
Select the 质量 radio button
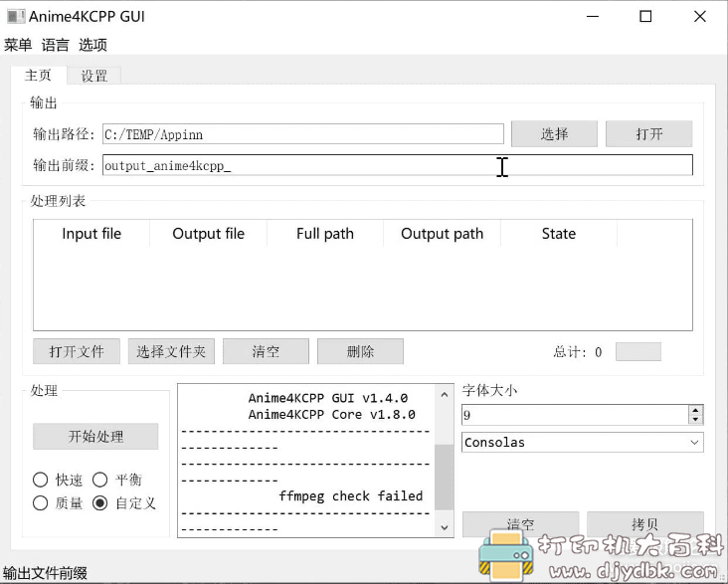[x=58, y=503]
